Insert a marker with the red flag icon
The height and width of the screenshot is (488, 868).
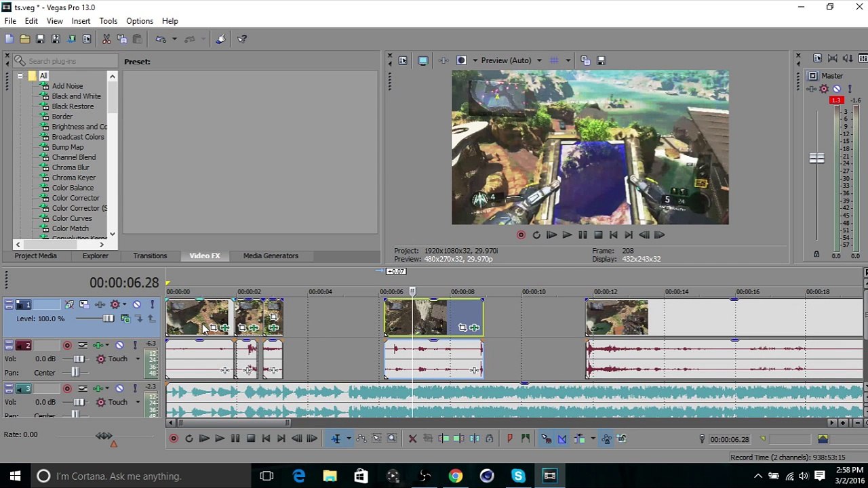(509, 439)
